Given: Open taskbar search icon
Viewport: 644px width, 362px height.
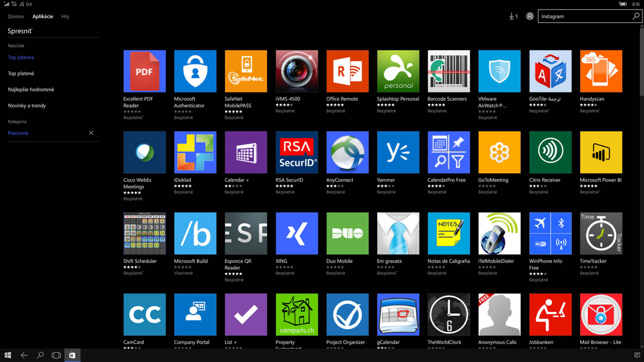Looking at the screenshot, I should tap(40, 355).
